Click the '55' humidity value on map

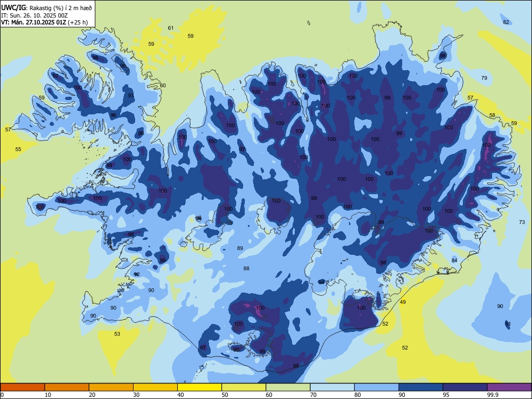point(18,149)
